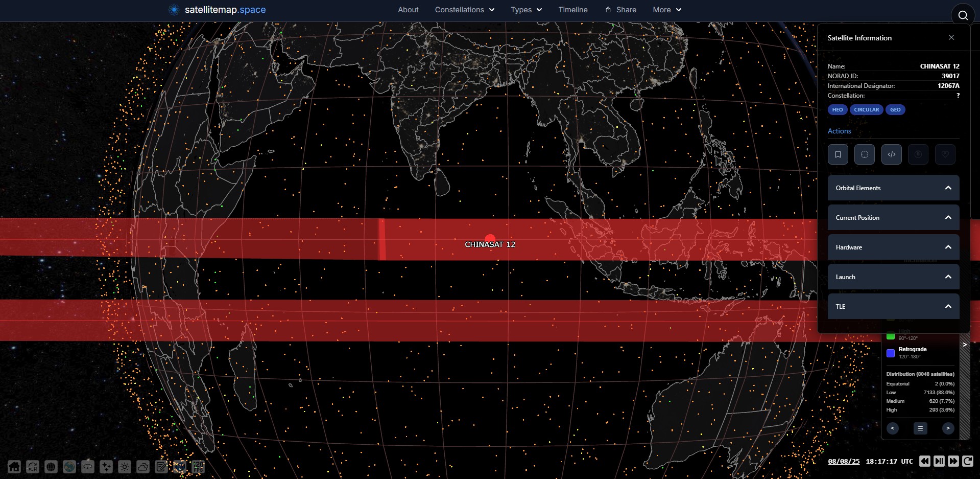Toggle the sun lighting icon

click(x=125, y=466)
